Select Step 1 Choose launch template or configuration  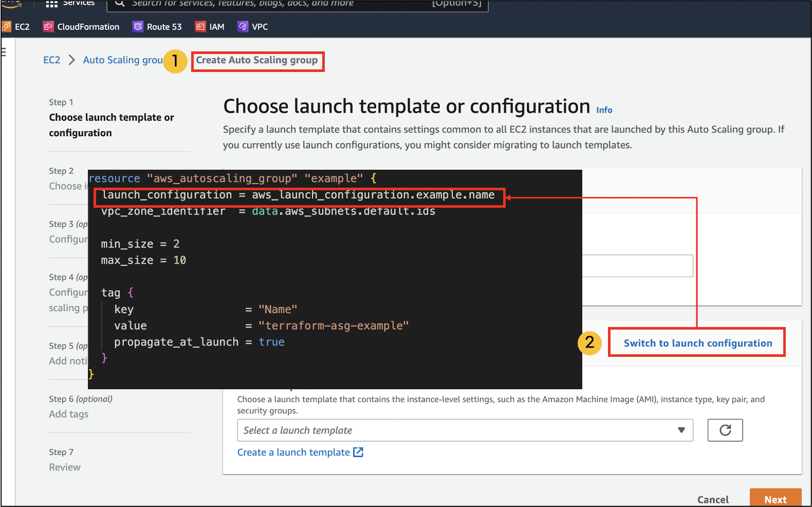pos(112,125)
